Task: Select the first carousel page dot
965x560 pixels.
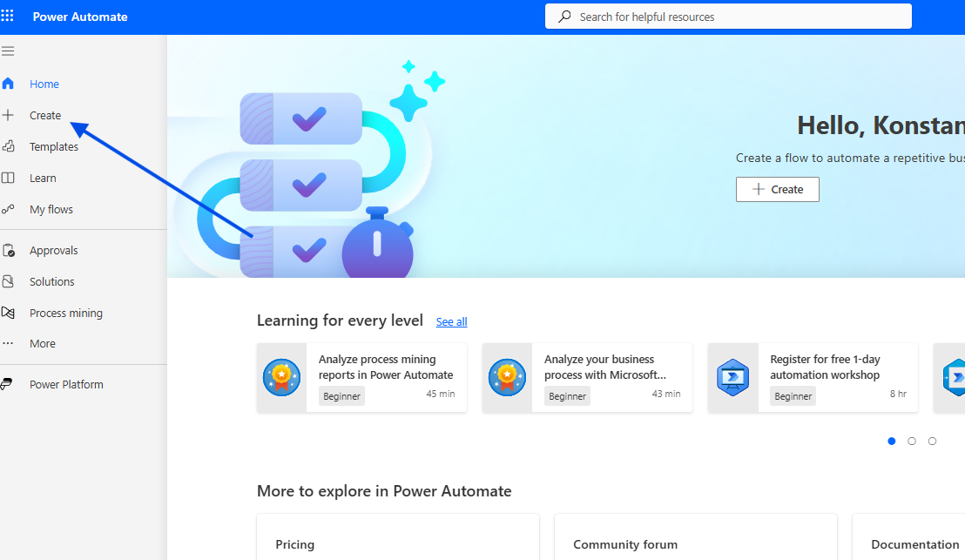Action: click(x=891, y=442)
